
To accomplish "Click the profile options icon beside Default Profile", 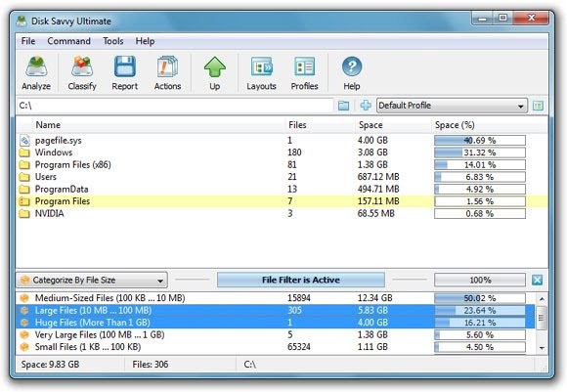I will [x=538, y=106].
